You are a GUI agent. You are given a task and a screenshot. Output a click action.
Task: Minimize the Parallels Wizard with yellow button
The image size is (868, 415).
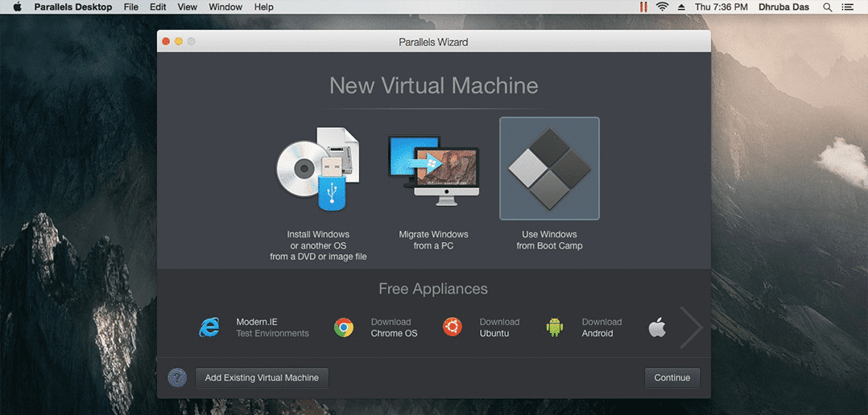coord(178,42)
